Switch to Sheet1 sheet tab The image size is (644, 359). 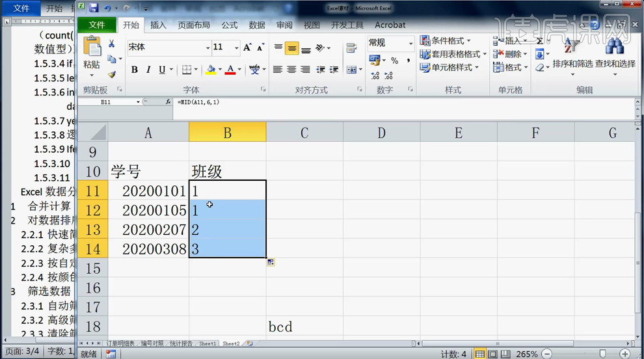[x=208, y=343]
